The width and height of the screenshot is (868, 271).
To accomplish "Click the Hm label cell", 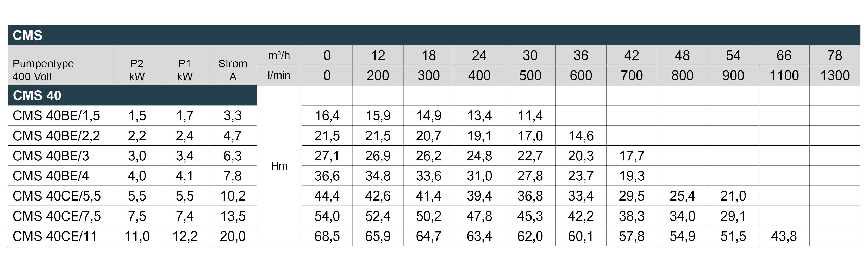I will 279,166.
